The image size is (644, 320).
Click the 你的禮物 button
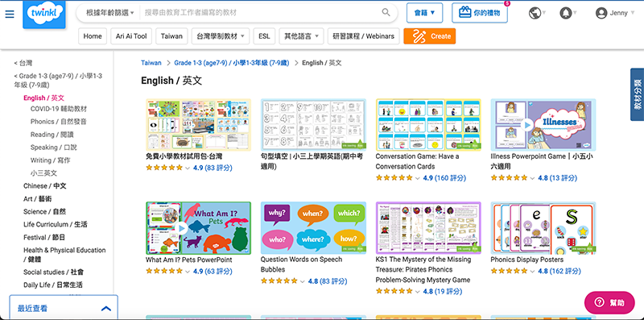pyautogui.click(x=480, y=13)
